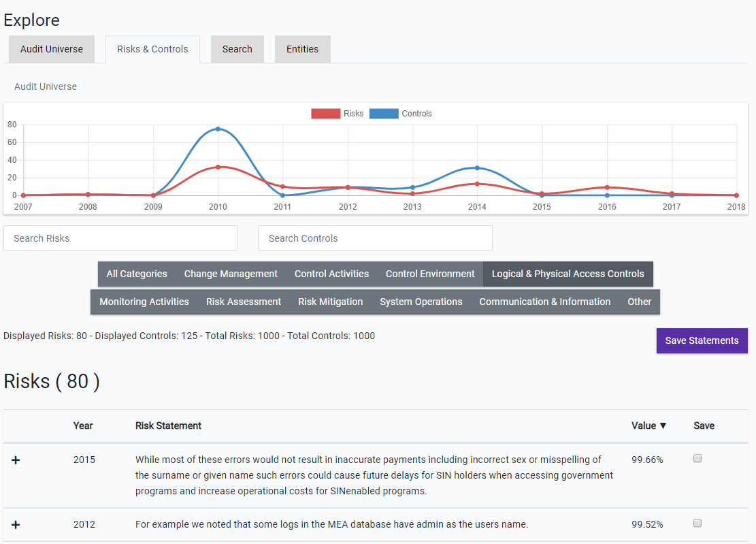Image resolution: width=756 pixels, height=544 pixels.
Task: Check the Save box for 2012 risk
Action: 697,524
